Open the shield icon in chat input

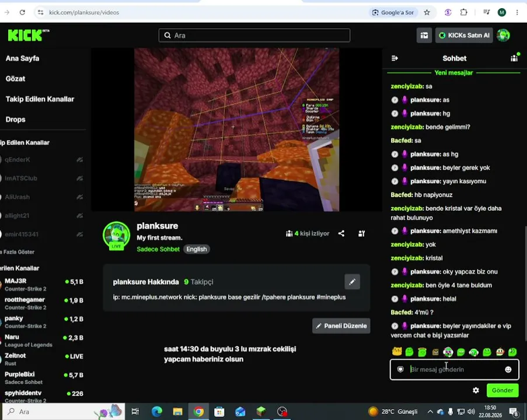(400, 370)
